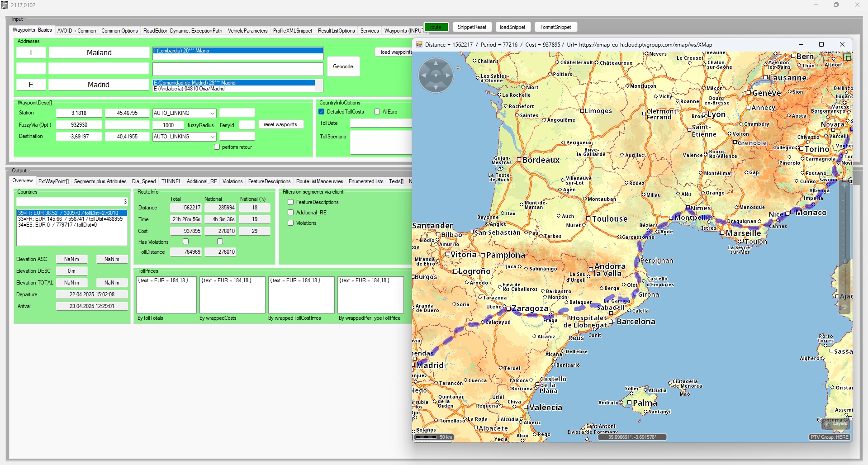Click the green route button
This screenshot has width=868, height=465.
[436, 27]
